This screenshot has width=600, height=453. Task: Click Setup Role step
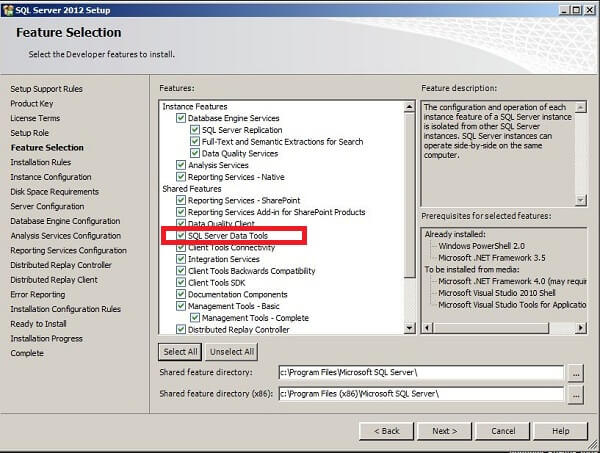pyautogui.click(x=29, y=133)
